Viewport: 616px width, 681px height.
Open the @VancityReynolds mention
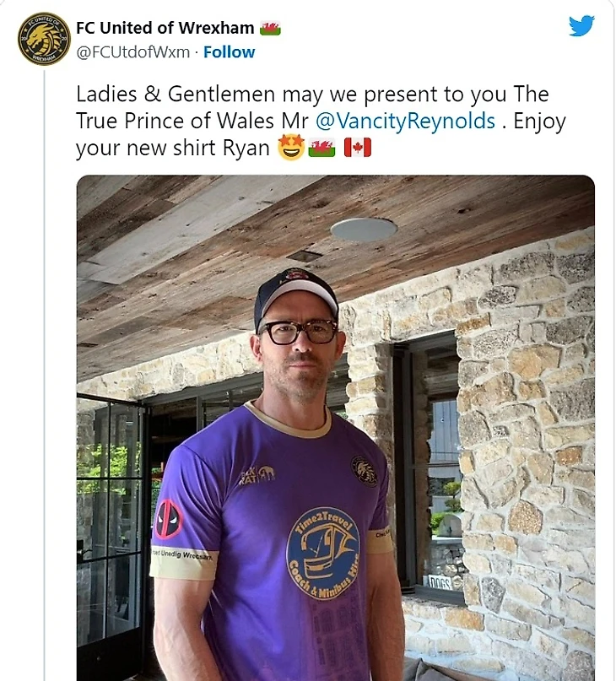click(x=405, y=121)
